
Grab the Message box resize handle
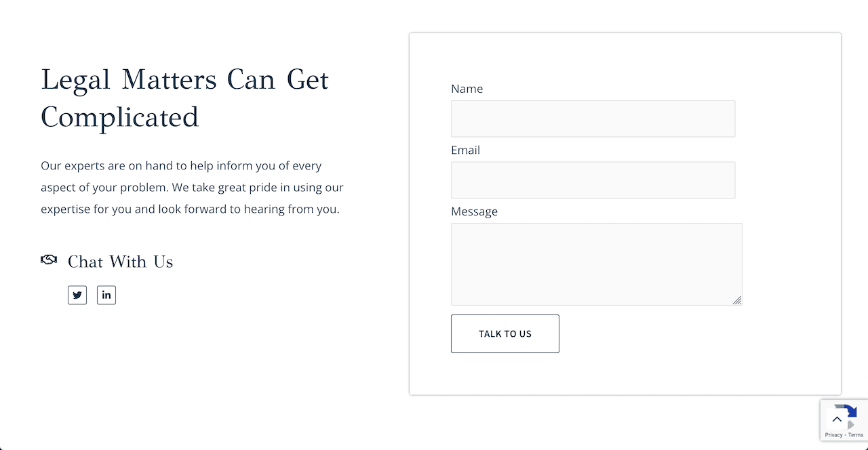[737, 300]
